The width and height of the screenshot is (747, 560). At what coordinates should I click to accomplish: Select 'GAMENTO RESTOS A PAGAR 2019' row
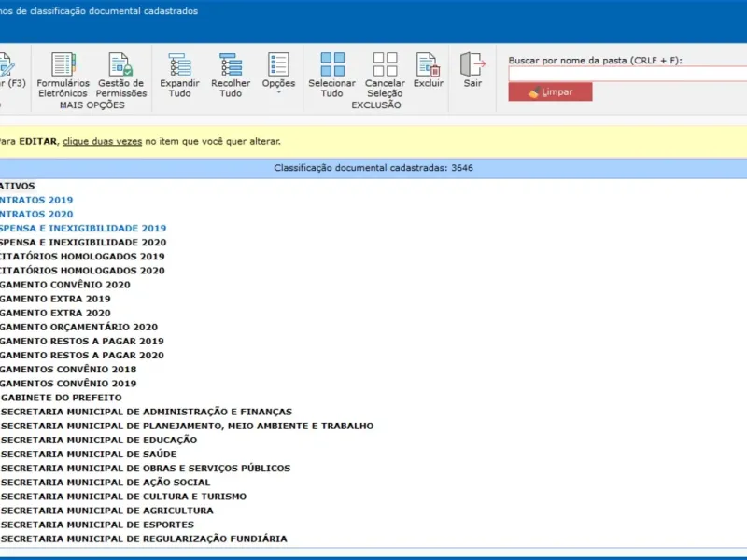pyautogui.click(x=82, y=342)
